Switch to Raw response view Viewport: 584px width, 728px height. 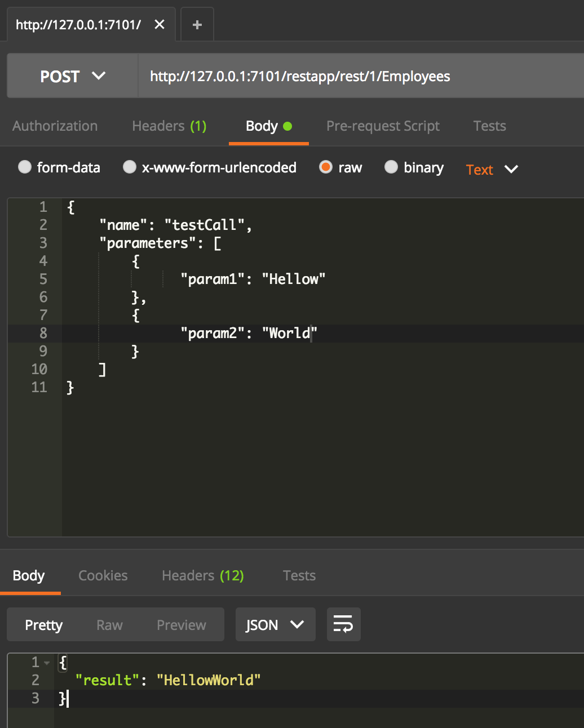click(109, 624)
